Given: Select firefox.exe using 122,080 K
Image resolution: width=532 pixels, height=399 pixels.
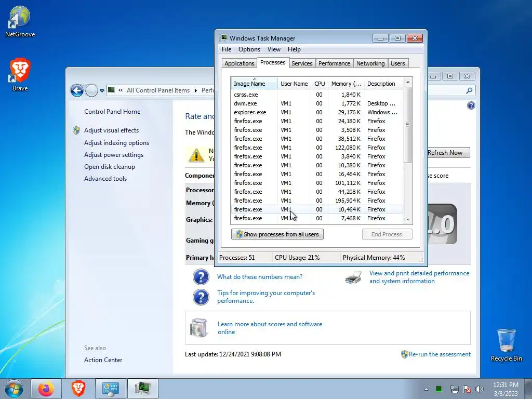Looking at the screenshot, I should tap(317, 148).
